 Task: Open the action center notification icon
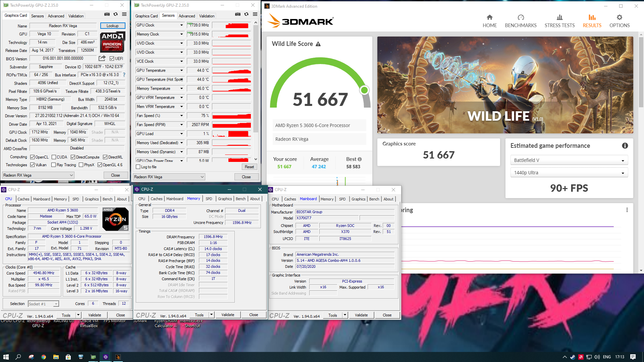tap(633, 357)
